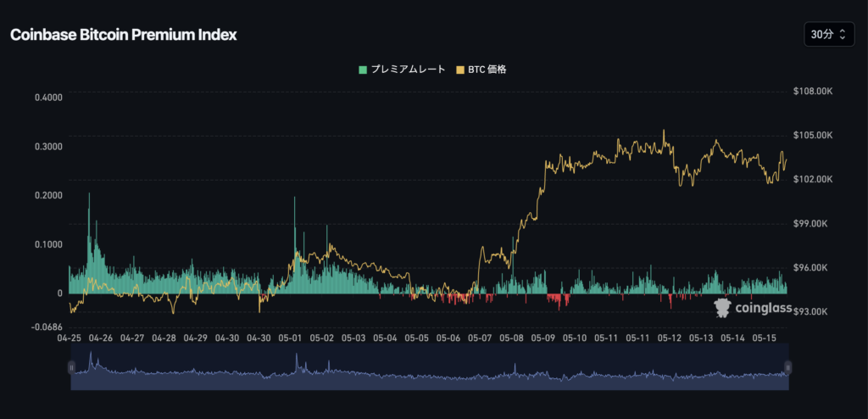Screen dimensions: 868x419
Task: Grab the left range slider handle
Action: (x=71, y=367)
